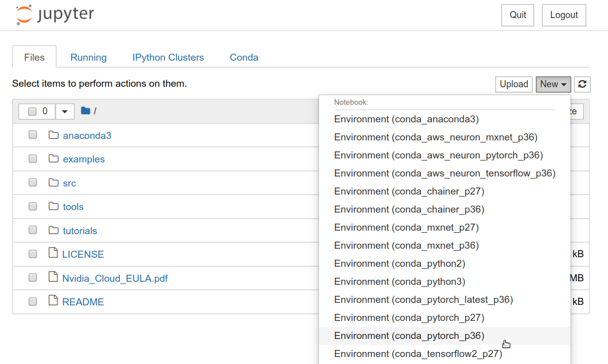
Task: Click the src folder icon
Action: click(x=54, y=183)
